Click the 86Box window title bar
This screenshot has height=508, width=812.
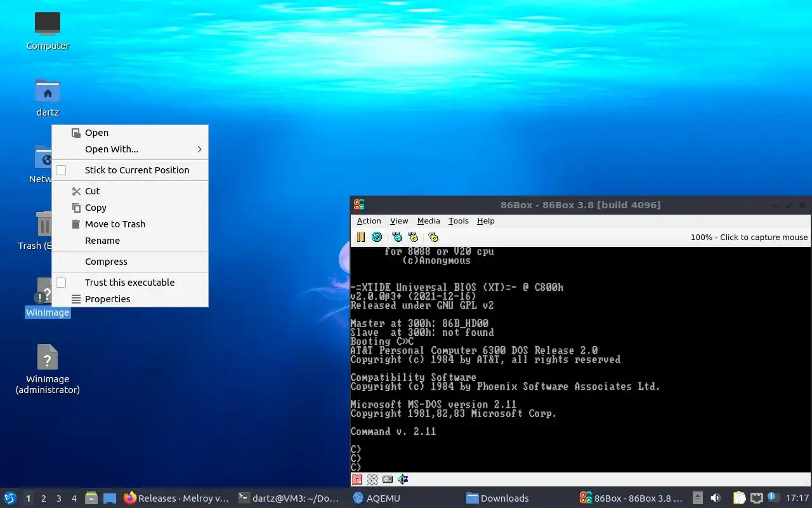point(580,204)
